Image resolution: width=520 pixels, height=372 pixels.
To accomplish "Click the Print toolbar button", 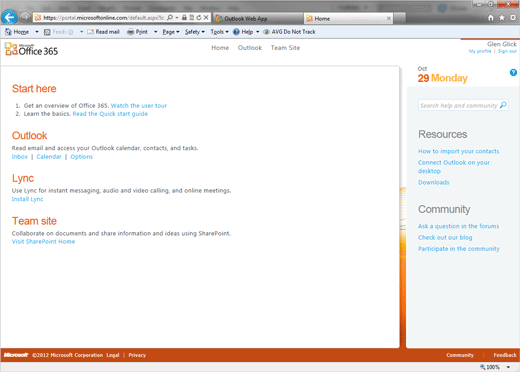I will pyautogui.click(x=137, y=32).
